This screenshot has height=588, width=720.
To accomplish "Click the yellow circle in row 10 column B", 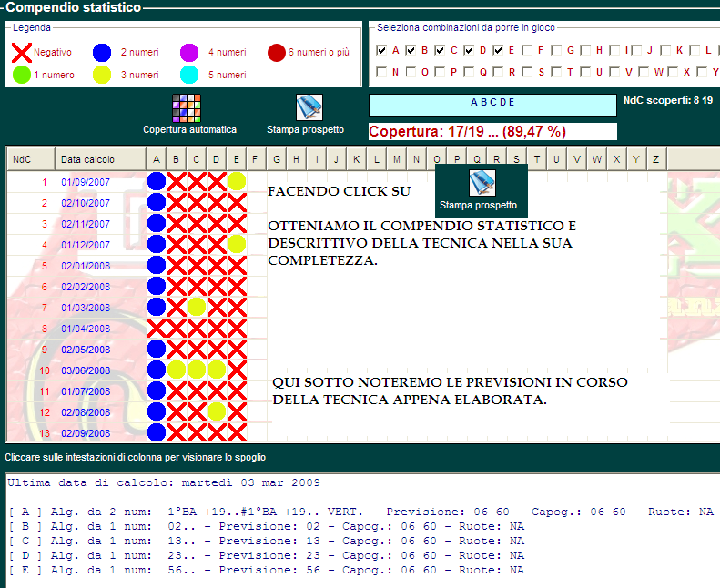I will [x=177, y=370].
